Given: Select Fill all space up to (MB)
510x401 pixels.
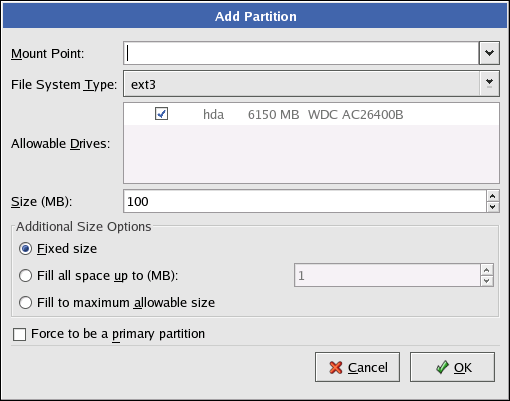Looking at the screenshot, I should coord(25,276).
